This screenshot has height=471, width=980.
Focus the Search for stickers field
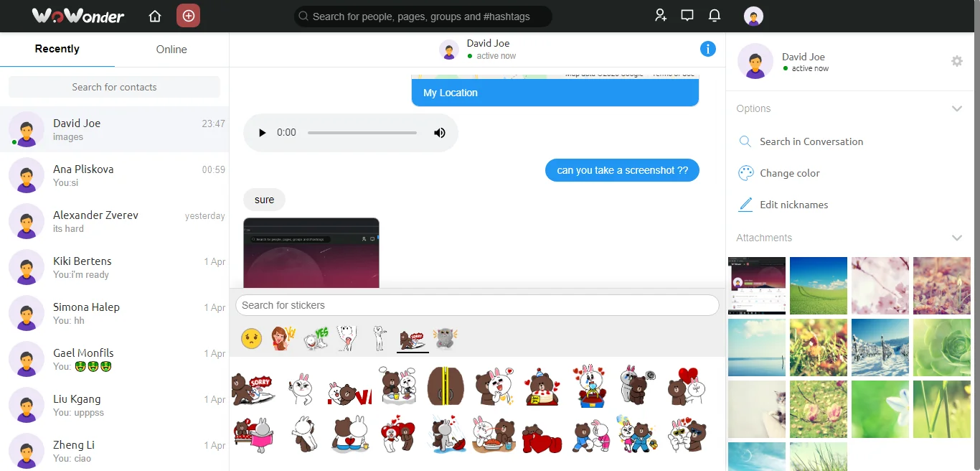(477, 305)
